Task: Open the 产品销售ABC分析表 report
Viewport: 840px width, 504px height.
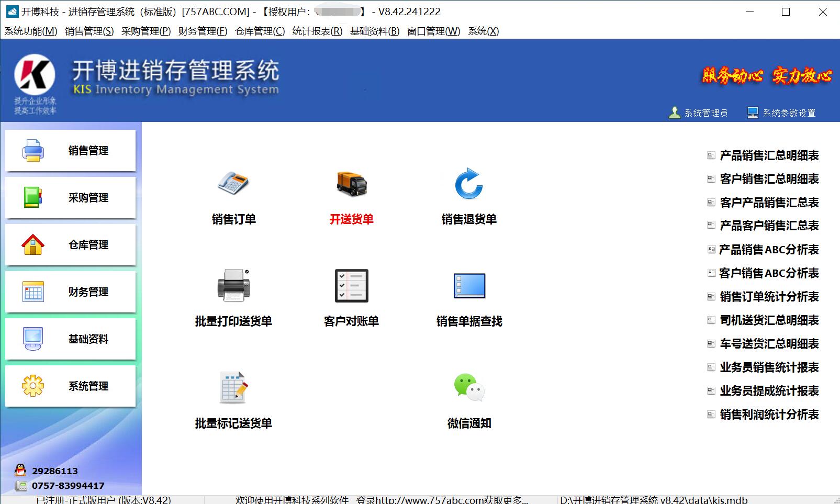Action: pos(769,250)
